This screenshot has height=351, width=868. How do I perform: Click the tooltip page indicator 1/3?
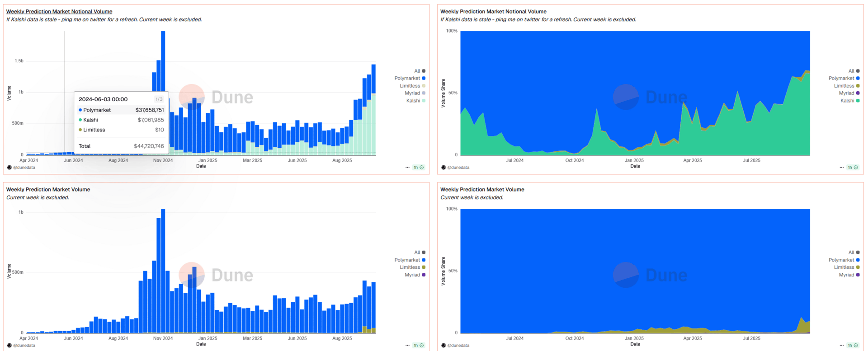click(159, 99)
